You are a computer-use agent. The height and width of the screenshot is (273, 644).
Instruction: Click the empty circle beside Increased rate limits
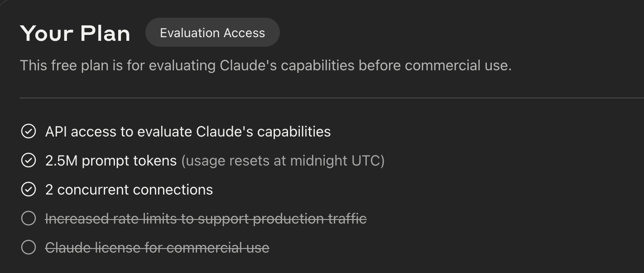pos(29,219)
